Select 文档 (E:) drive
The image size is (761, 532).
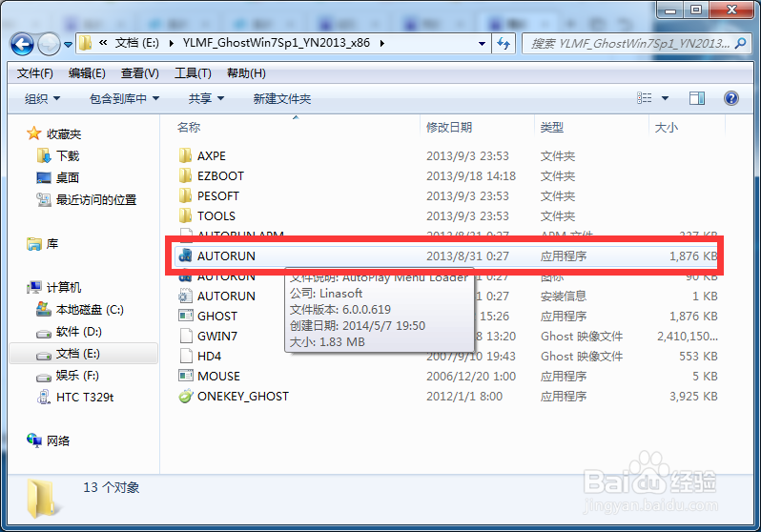[x=84, y=354]
